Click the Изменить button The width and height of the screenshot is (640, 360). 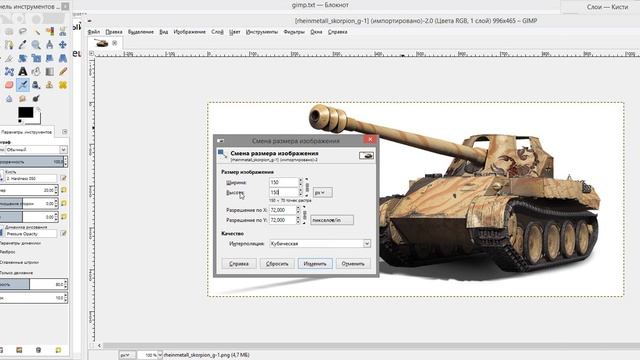point(315,264)
